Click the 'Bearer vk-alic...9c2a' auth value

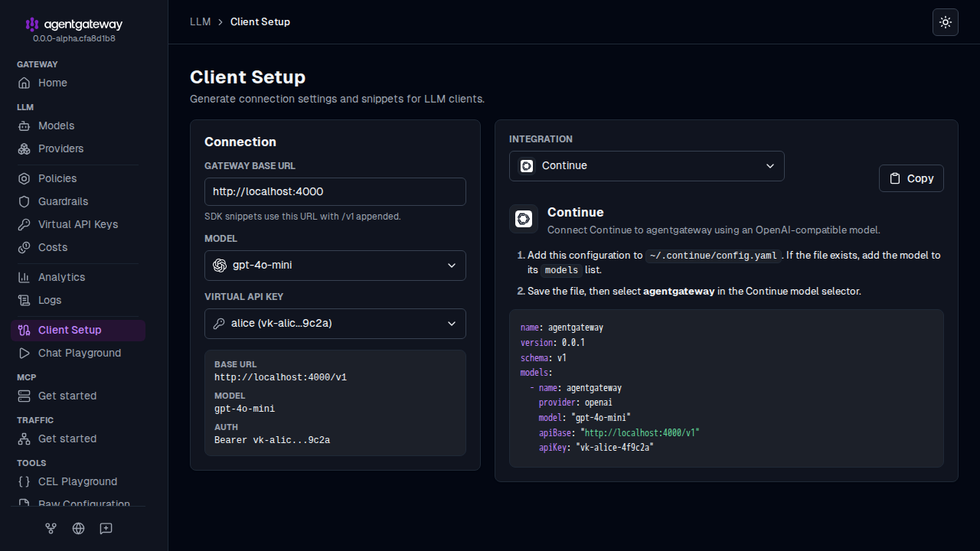tap(272, 440)
